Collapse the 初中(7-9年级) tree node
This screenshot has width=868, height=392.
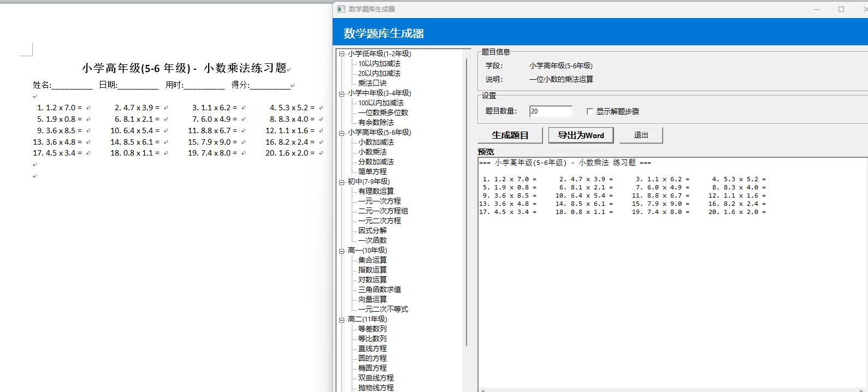click(x=342, y=182)
